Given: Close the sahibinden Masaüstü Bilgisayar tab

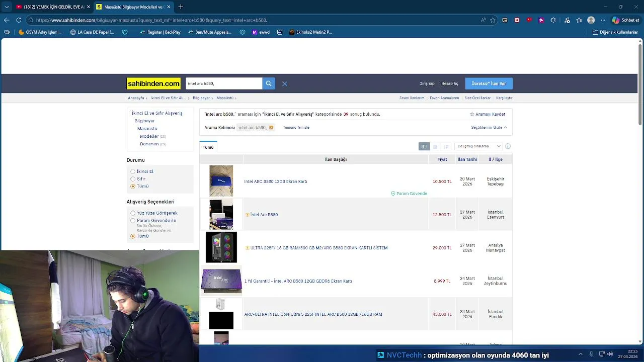Looking at the screenshot, I should [169, 7].
